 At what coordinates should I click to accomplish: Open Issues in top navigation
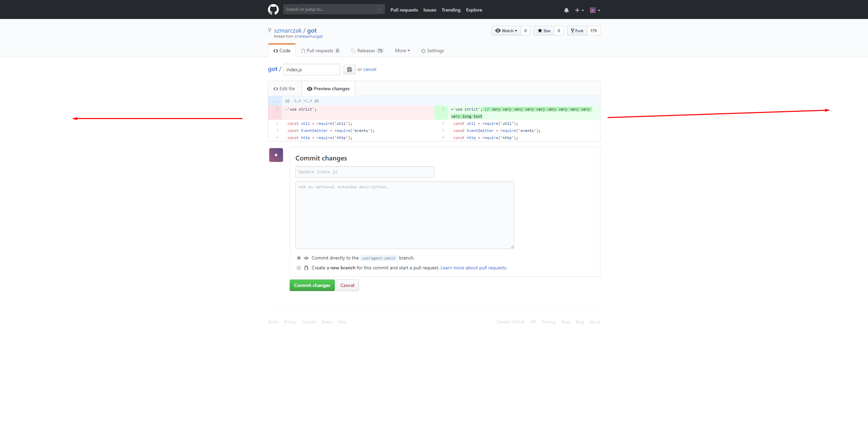coord(430,10)
